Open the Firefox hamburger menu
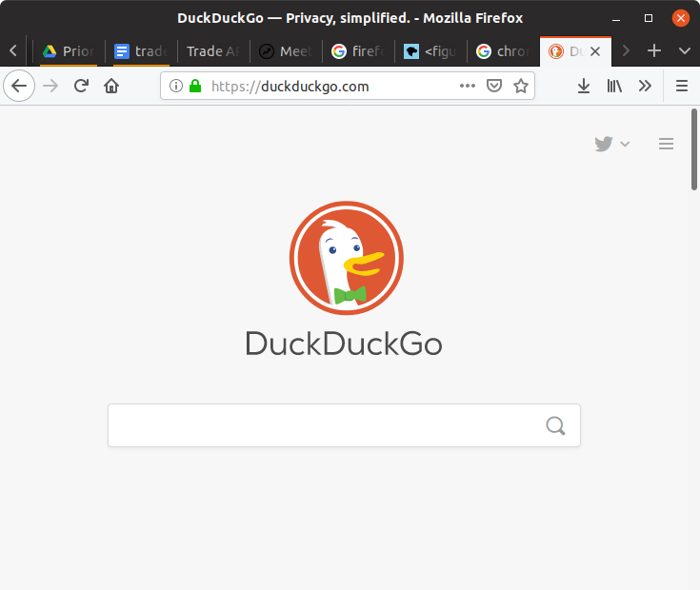 pyautogui.click(x=682, y=86)
